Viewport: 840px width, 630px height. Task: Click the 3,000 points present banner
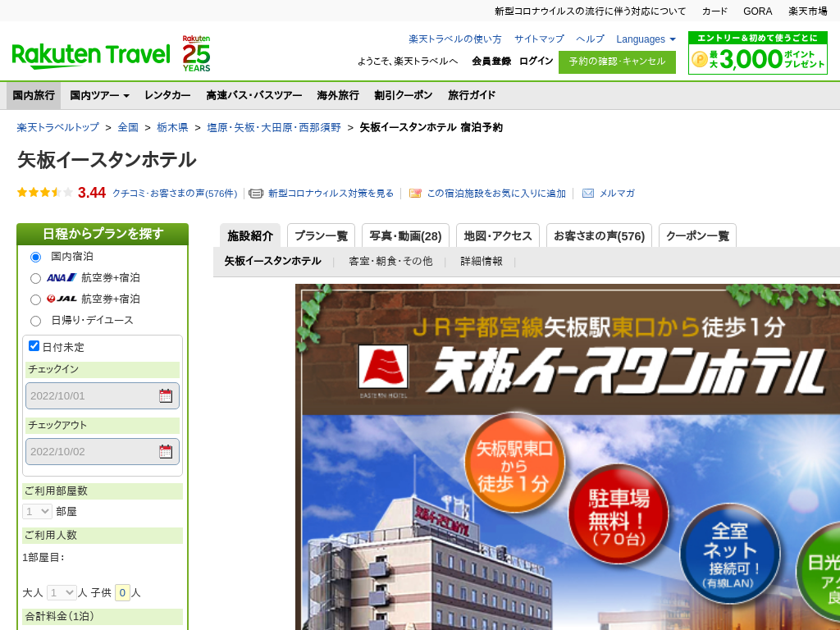(757, 53)
